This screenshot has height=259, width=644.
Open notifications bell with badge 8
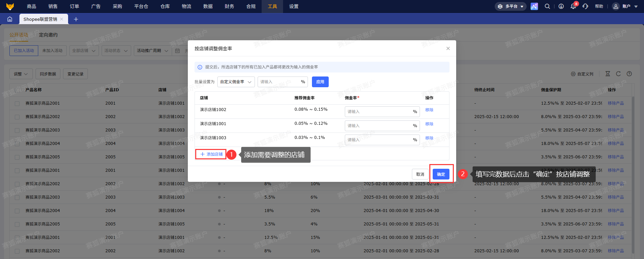coord(574,6)
